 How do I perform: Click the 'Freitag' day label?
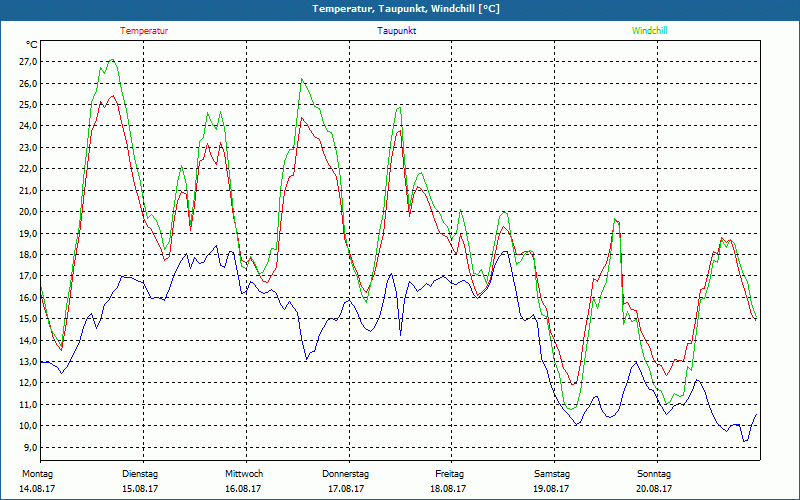pyautogui.click(x=449, y=474)
